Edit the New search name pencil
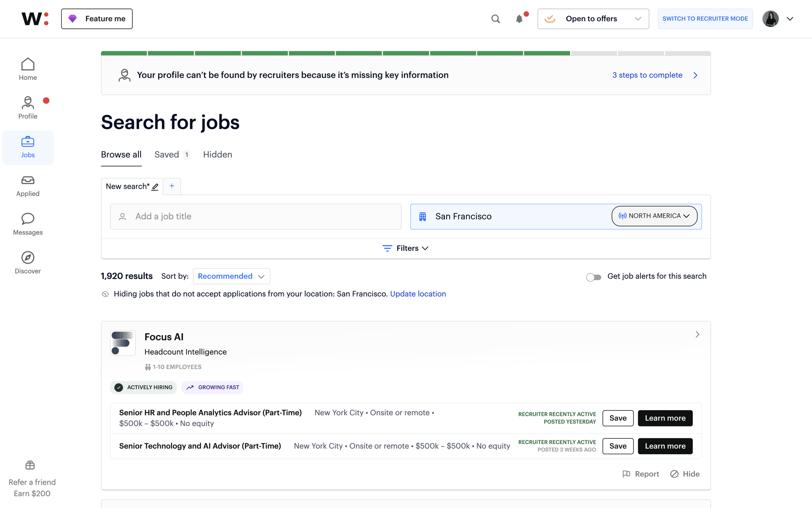The height and width of the screenshot is (508, 812). [155, 187]
